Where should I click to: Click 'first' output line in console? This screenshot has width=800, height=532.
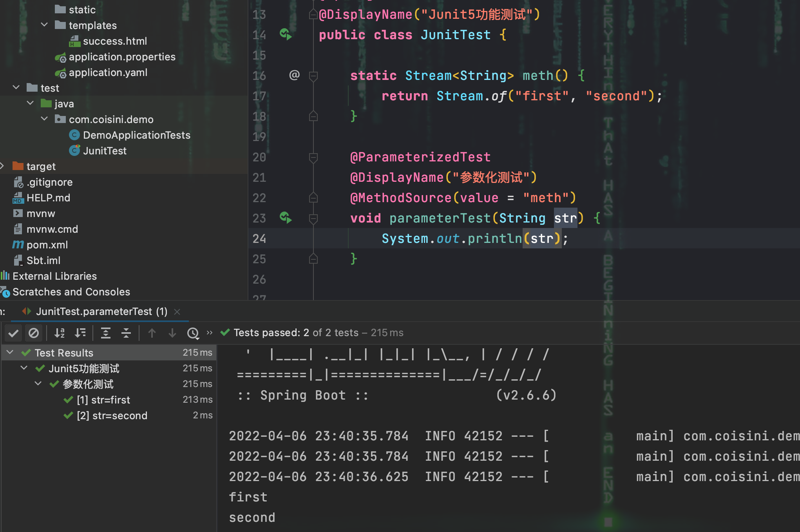point(248,497)
